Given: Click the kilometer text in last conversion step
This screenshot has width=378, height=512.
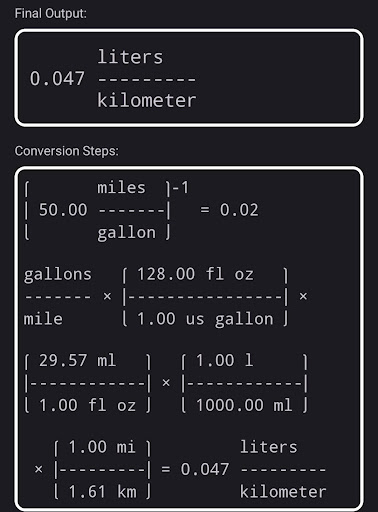Looking at the screenshot, I should pyautogui.click(x=283, y=492).
